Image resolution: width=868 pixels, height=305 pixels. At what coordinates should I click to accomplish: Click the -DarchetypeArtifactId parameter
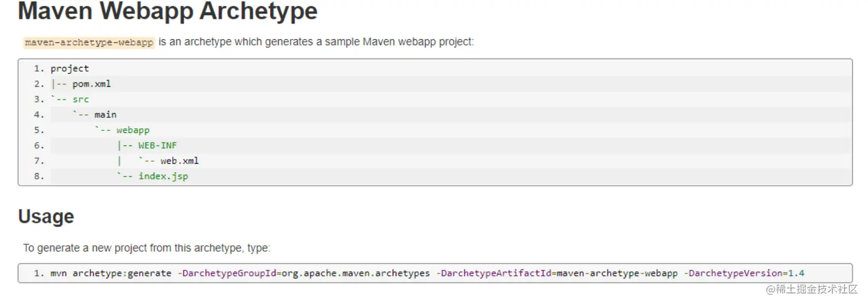click(x=494, y=273)
